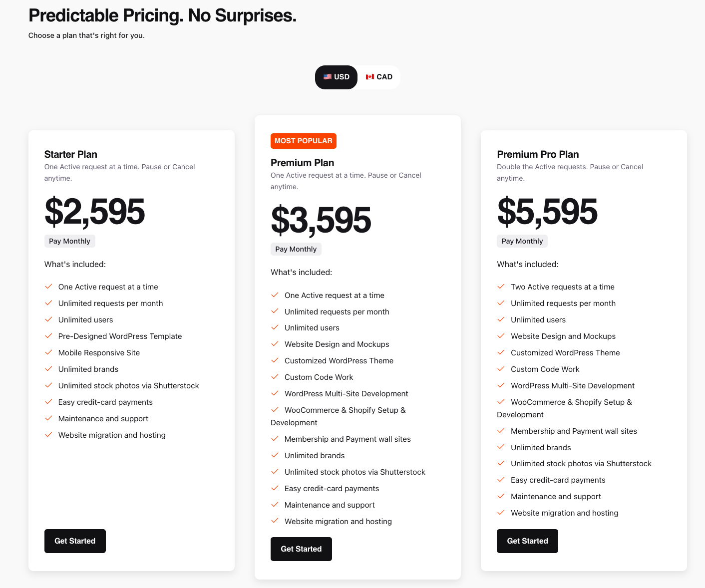The height and width of the screenshot is (588, 705).
Task: Click the Premium Pro Plan heading
Action: [538, 154]
